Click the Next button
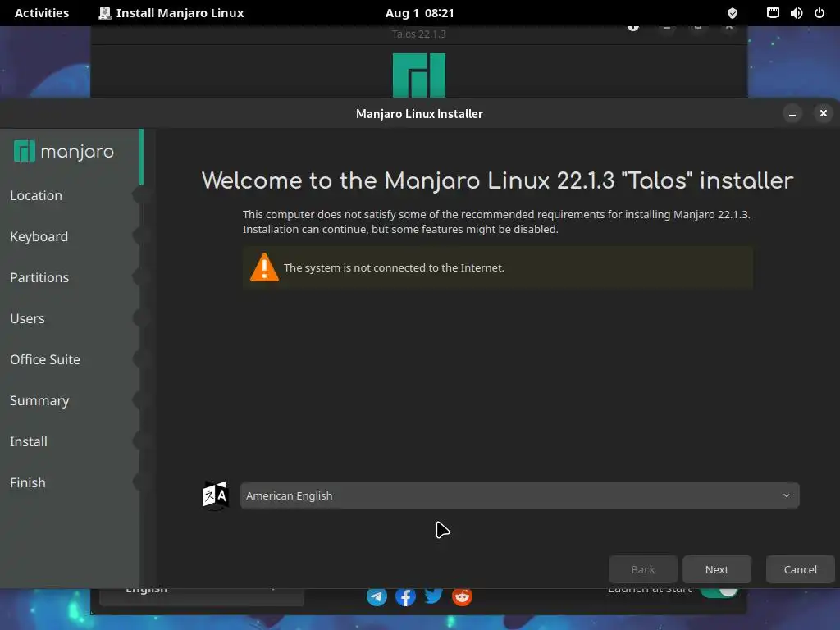 pos(717,569)
